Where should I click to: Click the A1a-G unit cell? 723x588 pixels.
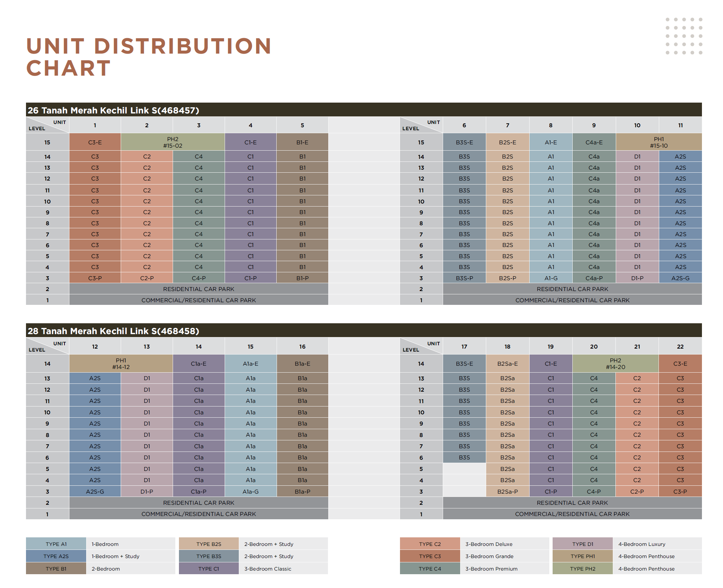click(250, 491)
